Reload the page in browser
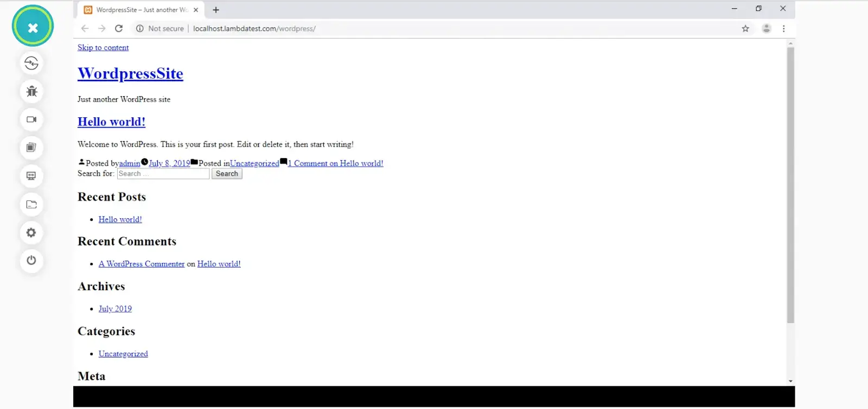This screenshot has height=409, width=868. click(x=119, y=28)
